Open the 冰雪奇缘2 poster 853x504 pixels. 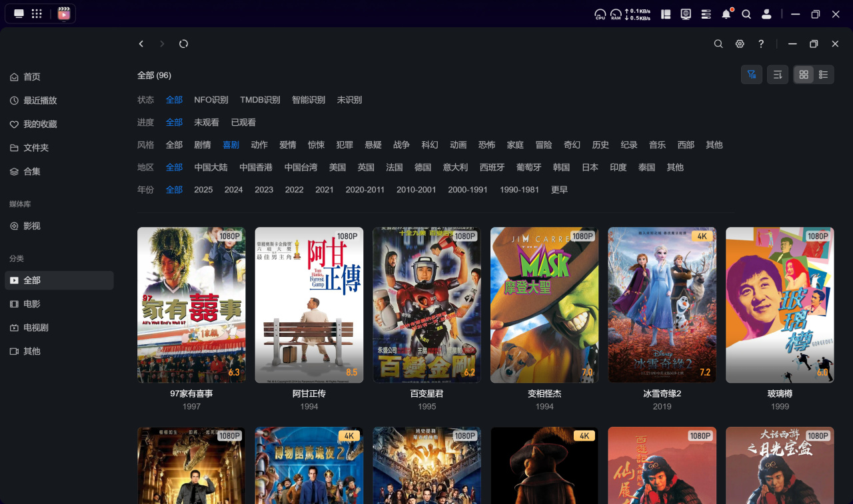pyautogui.click(x=662, y=305)
